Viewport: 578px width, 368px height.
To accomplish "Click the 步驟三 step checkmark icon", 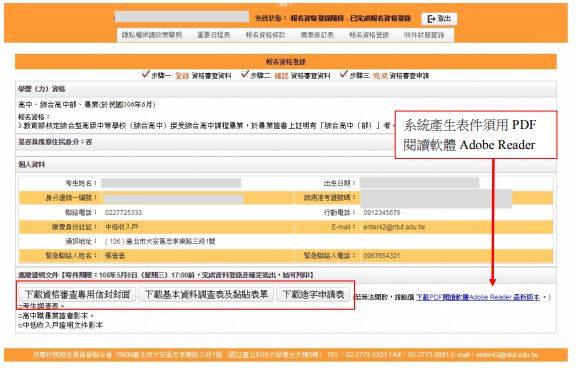I will 344,74.
